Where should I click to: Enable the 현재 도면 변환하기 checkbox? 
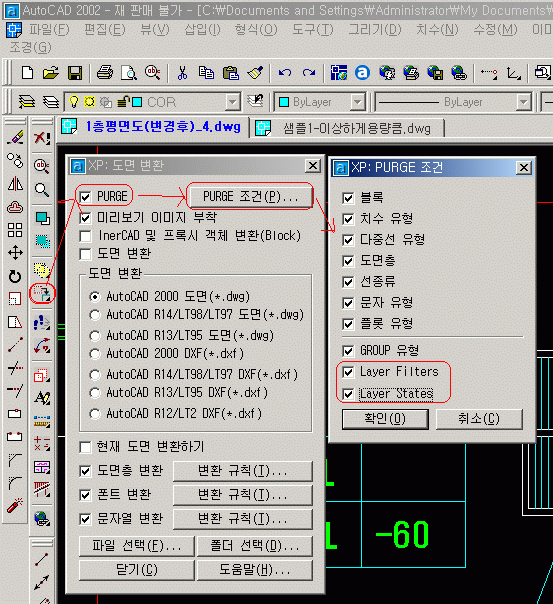point(85,447)
